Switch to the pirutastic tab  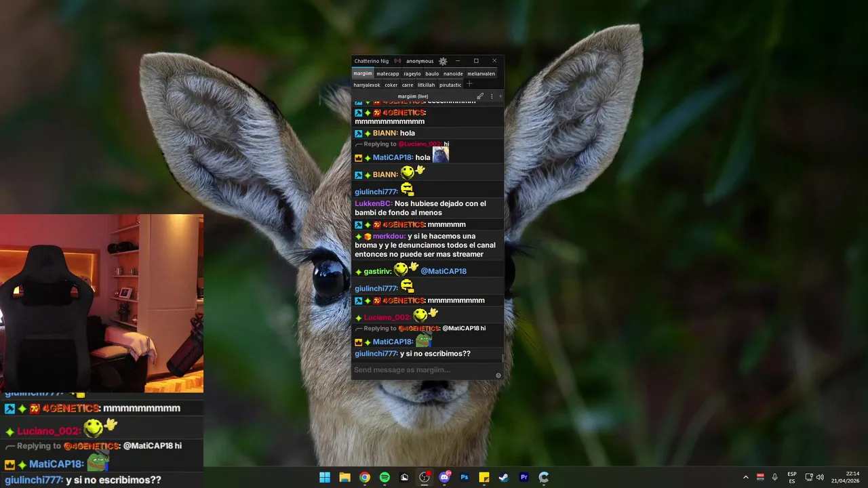coord(450,85)
